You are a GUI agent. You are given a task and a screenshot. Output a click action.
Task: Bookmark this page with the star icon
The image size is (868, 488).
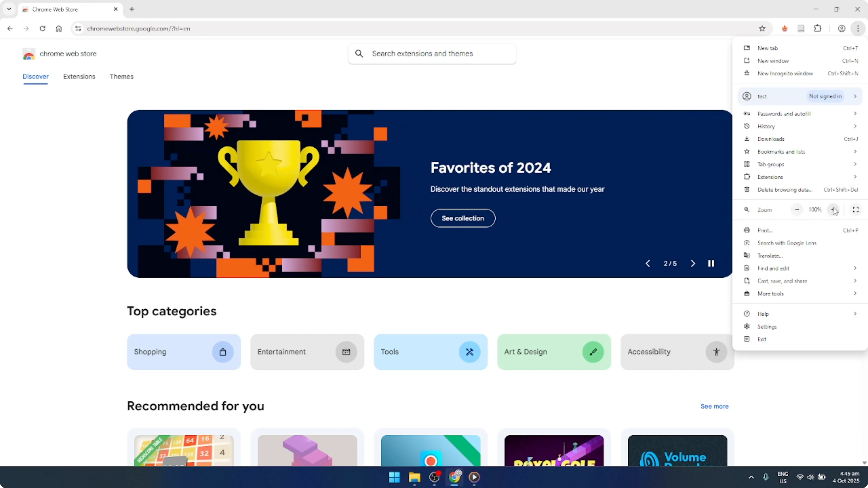[762, 29]
